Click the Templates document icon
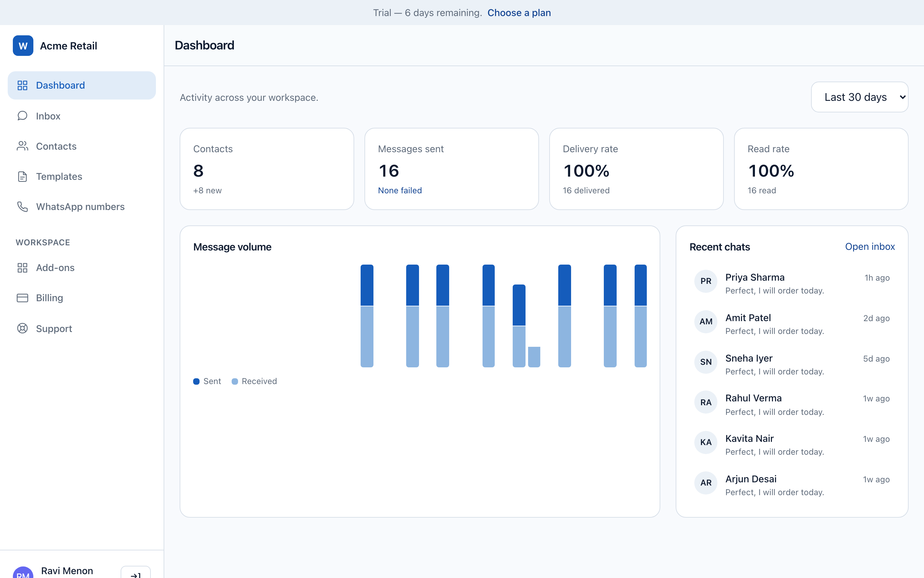Image resolution: width=924 pixels, height=578 pixels. [x=22, y=176]
